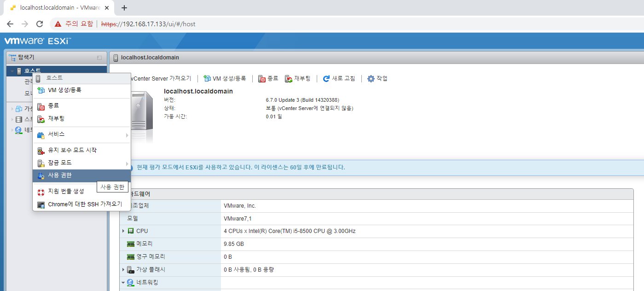The width and height of the screenshot is (644, 291).
Task: Open the 잠금 모드 submenu
Action: [81, 163]
